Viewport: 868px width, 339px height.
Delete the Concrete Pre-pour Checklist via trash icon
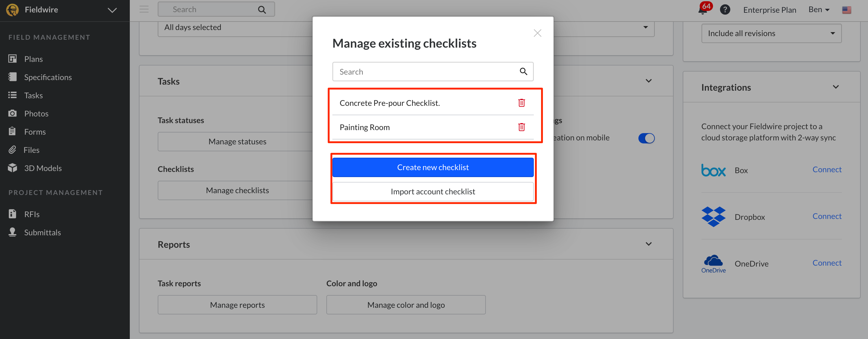tap(521, 103)
